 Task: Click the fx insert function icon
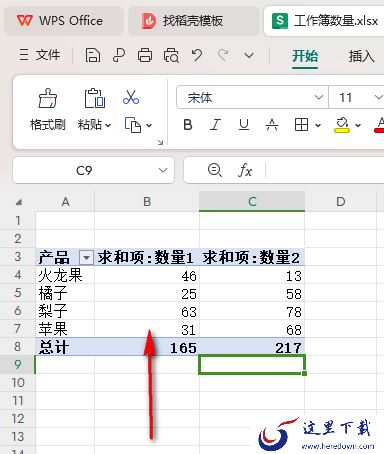click(245, 171)
